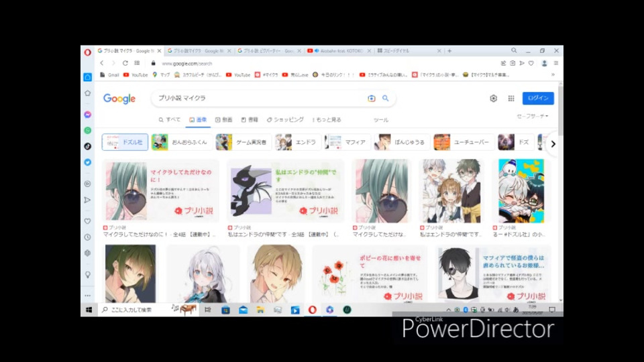
Task: Open the sidebar heart bookmarks icon
Action: tap(87, 221)
